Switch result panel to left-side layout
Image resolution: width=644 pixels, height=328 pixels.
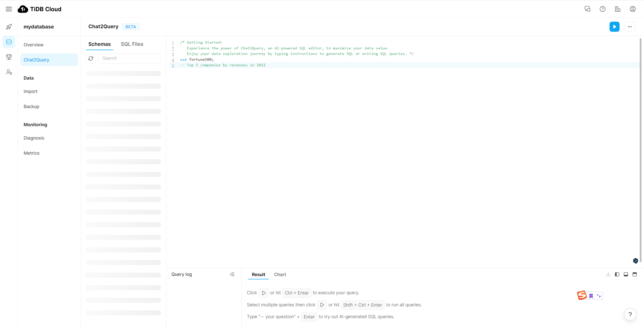coord(617,274)
